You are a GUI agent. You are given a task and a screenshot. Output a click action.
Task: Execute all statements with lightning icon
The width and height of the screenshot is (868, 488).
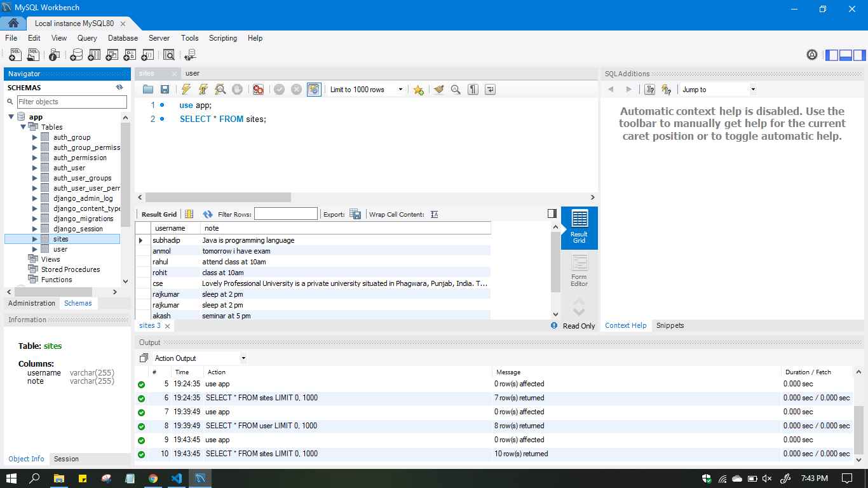(x=186, y=90)
